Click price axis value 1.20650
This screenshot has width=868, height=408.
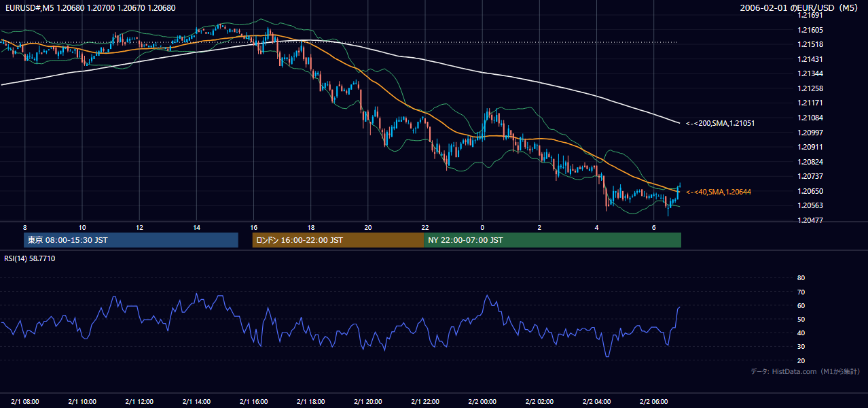coord(810,191)
